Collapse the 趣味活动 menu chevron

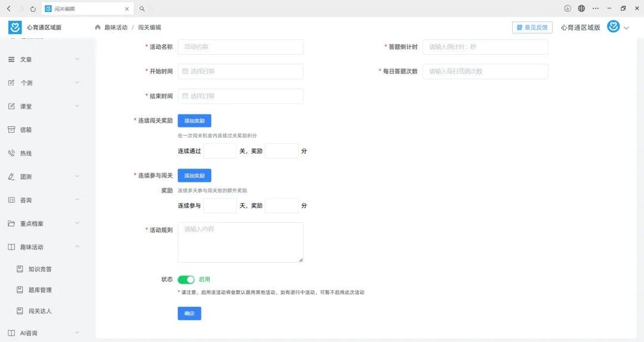(77, 246)
